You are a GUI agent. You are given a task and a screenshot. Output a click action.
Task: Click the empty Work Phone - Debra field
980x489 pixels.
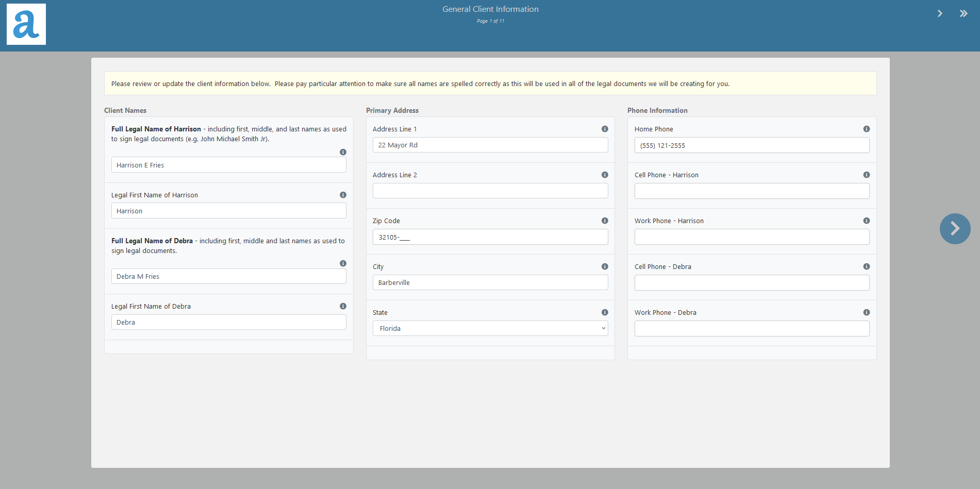click(752, 329)
